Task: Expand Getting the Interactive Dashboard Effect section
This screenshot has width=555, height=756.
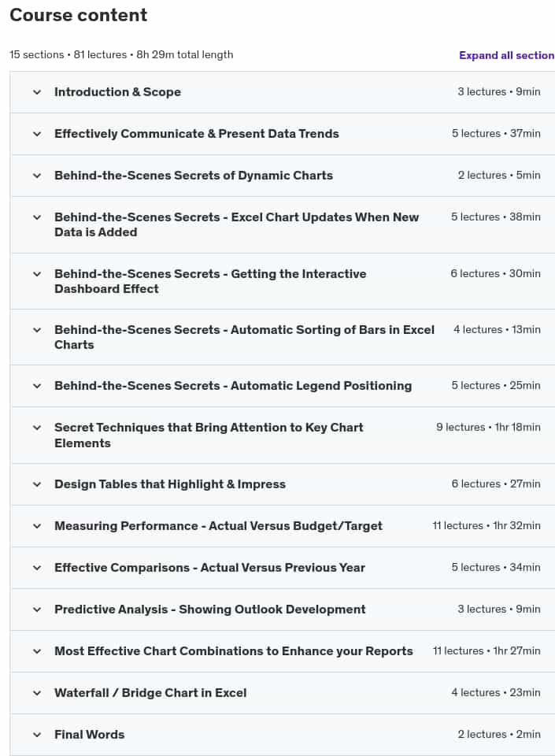Action: point(283,281)
